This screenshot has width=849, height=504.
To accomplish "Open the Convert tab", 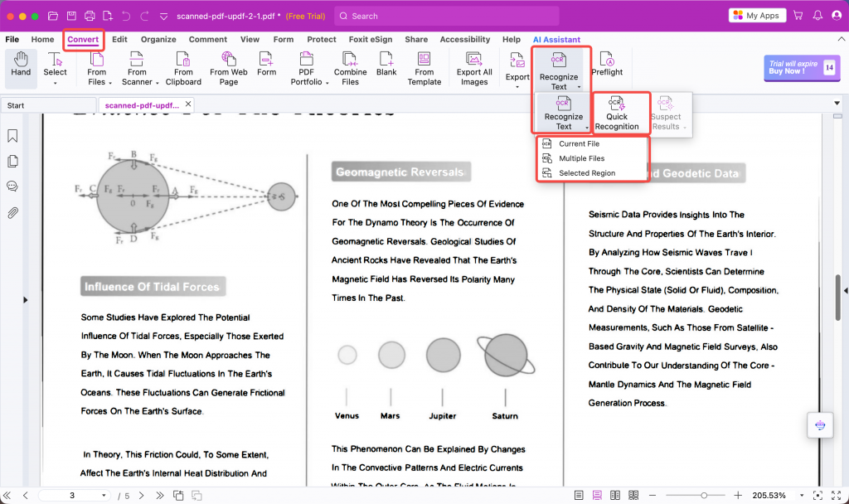I will 83,40.
